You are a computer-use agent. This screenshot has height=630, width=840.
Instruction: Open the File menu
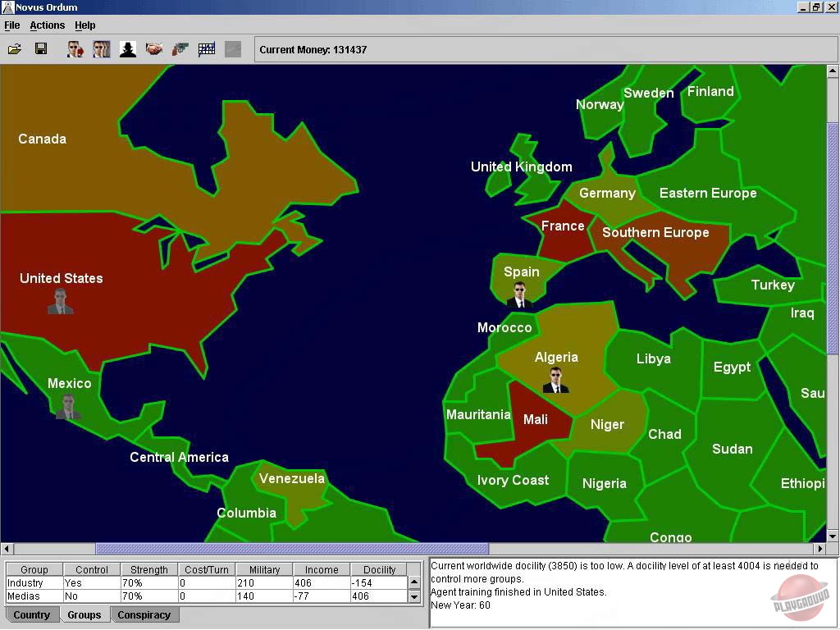[12, 25]
